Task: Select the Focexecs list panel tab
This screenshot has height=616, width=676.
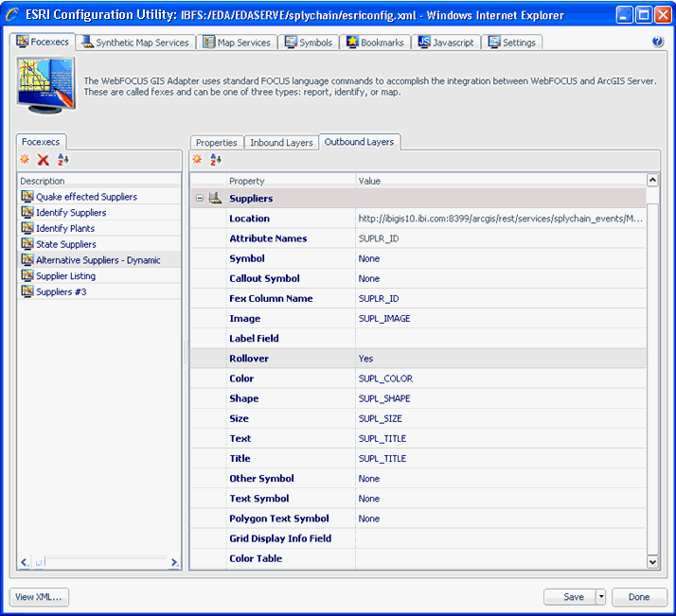Action: (x=41, y=142)
